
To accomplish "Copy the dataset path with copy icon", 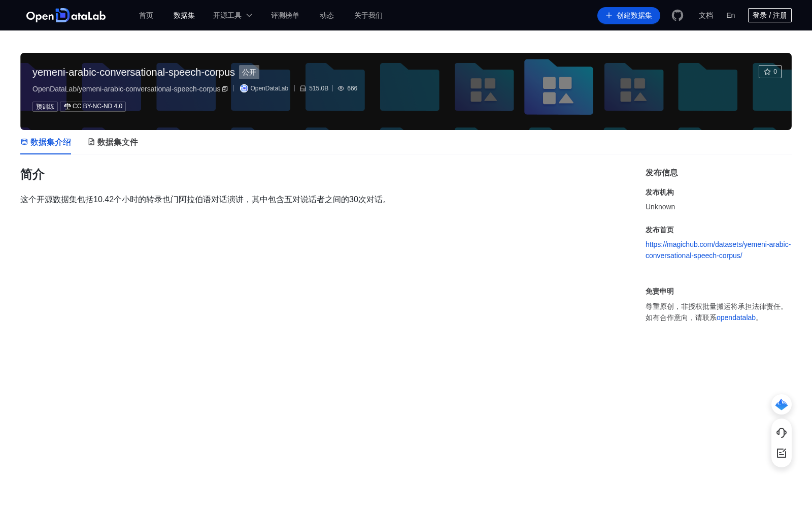I will [x=225, y=89].
